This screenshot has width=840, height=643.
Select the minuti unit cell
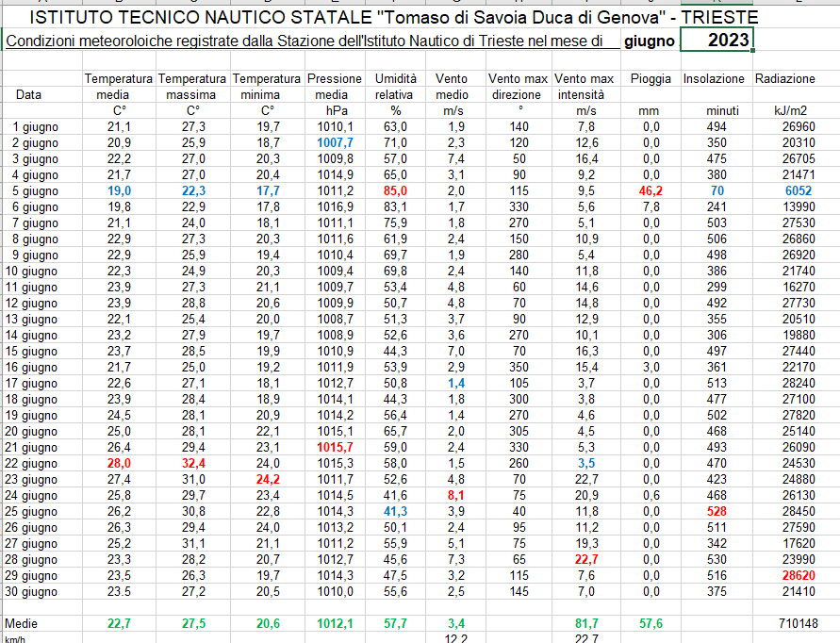tap(722, 111)
